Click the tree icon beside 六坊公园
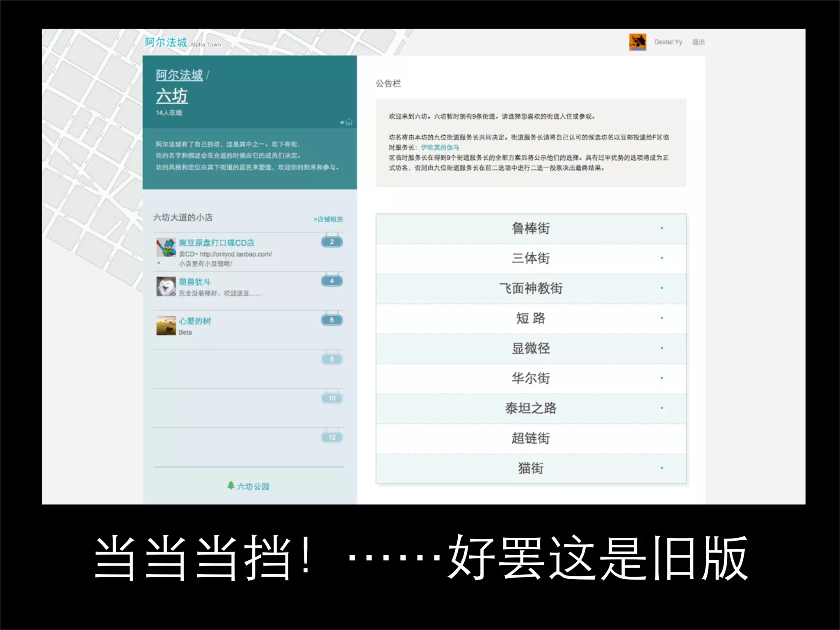Image resolution: width=840 pixels, height=630 pixels. pos(231,485)
